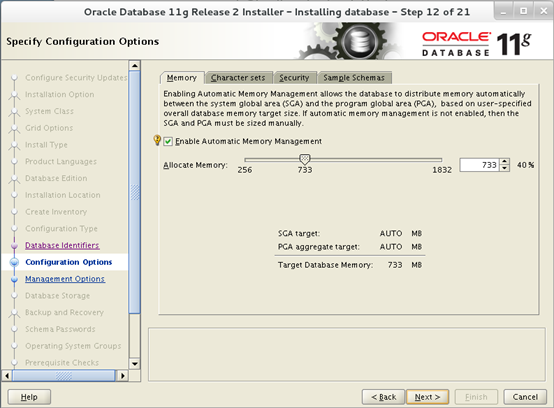
Task: Open the Sample Schemas tab
Action: click(354, 78)
